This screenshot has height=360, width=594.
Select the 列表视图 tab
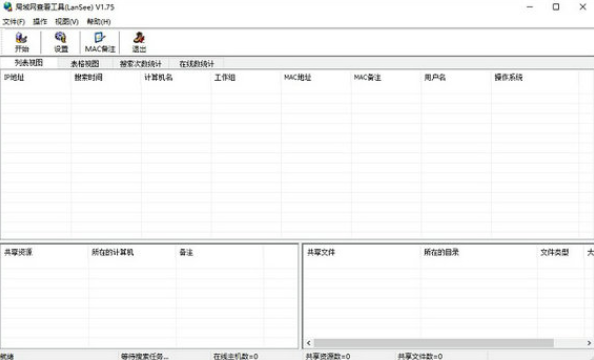[x=29, y=63]
